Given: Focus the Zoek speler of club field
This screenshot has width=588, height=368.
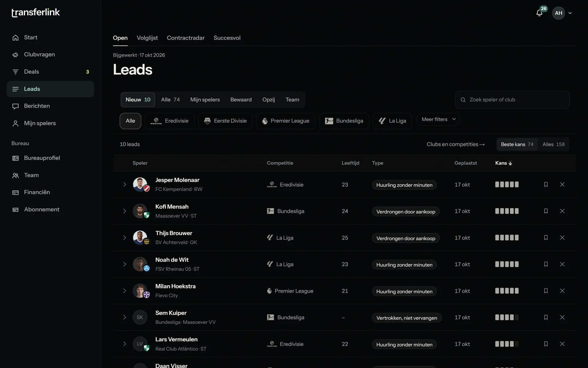Looking at the screenshot, I should coord(512,100).
